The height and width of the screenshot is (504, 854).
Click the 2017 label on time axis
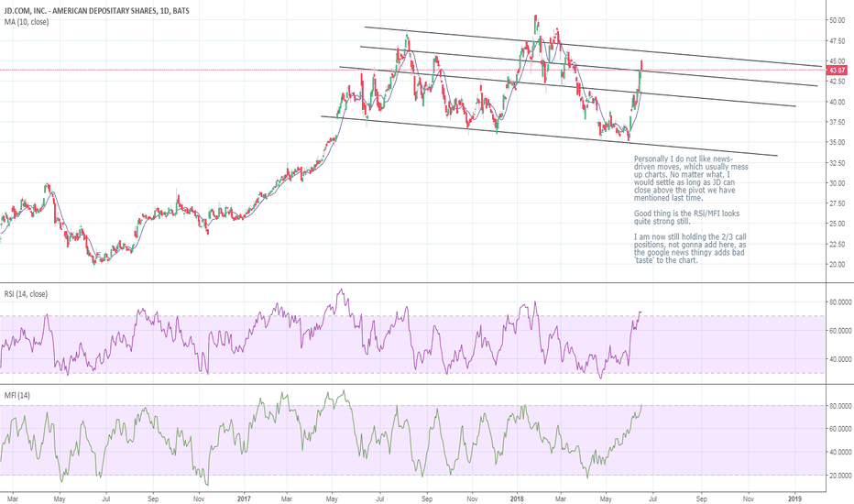pos(244,499)
